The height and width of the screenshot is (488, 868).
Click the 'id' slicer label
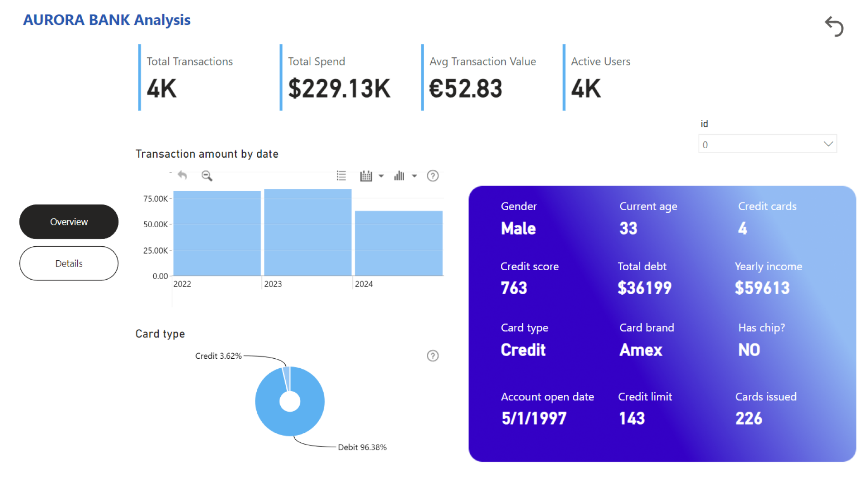(x=704, y=124)
